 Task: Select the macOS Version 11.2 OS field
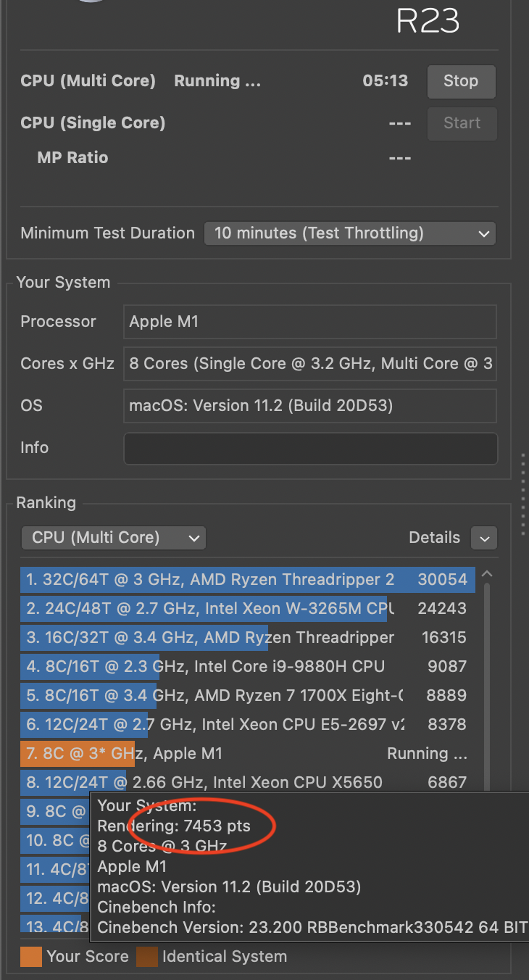pyautogui.click(x=310, y=406)
